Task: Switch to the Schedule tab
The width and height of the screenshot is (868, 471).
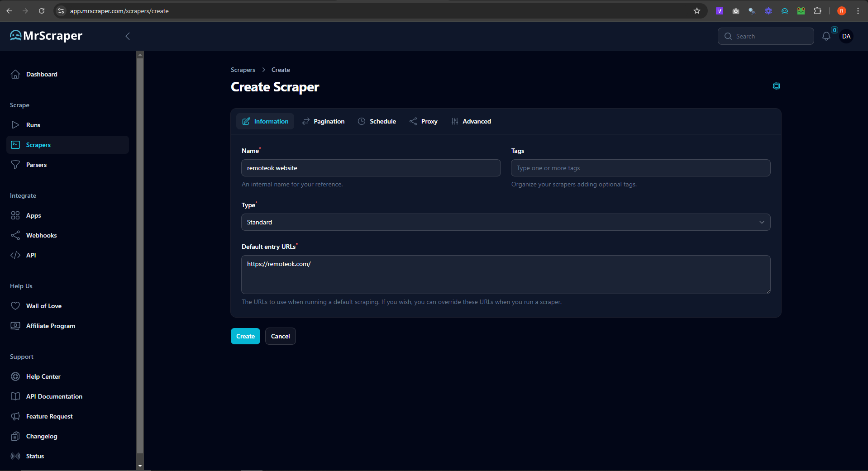Action: tap(377, 121)
